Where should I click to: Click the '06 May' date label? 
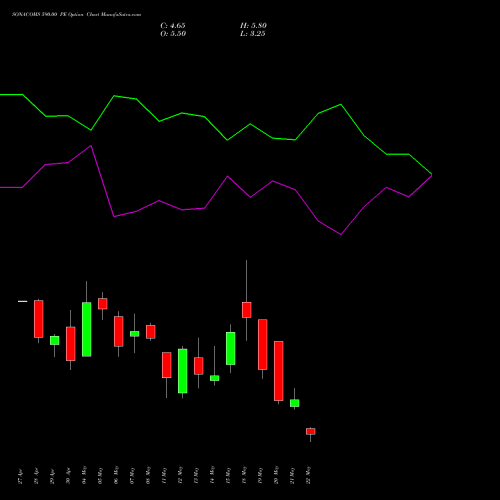coord(117,475)
